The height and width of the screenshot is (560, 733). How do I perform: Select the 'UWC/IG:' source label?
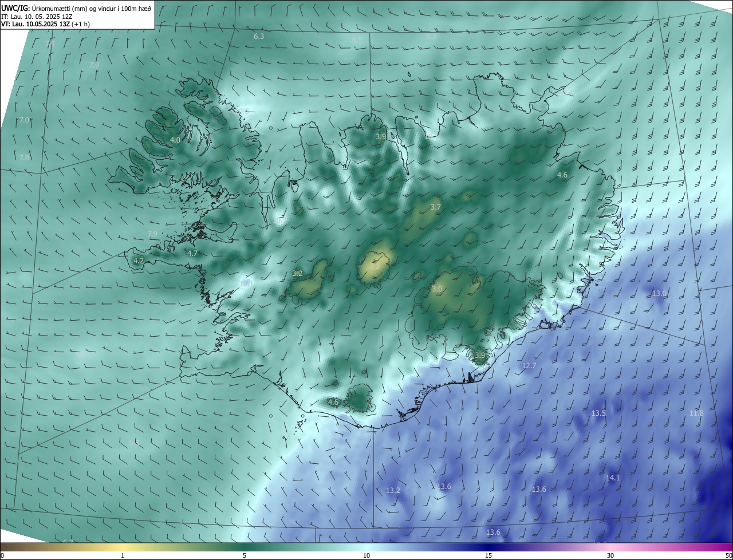[x=15, y=9]
